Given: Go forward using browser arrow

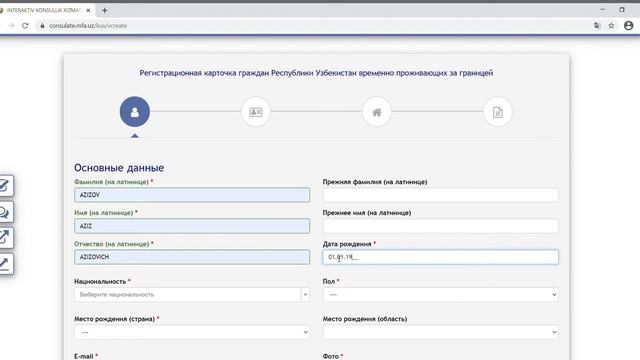Looking at the screenshot, I should [11, 25].
